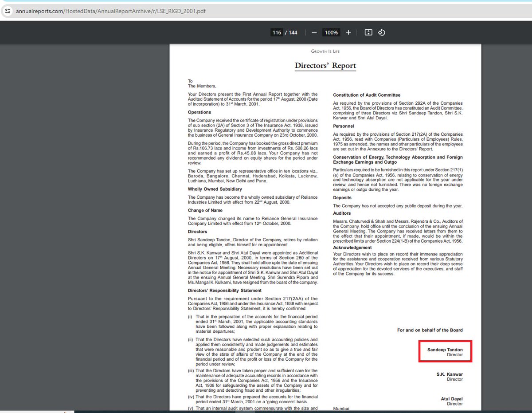Click paragraph 'Your Directors wish to place on record'
The image size is (532, 413).
(x=398, y=264)
